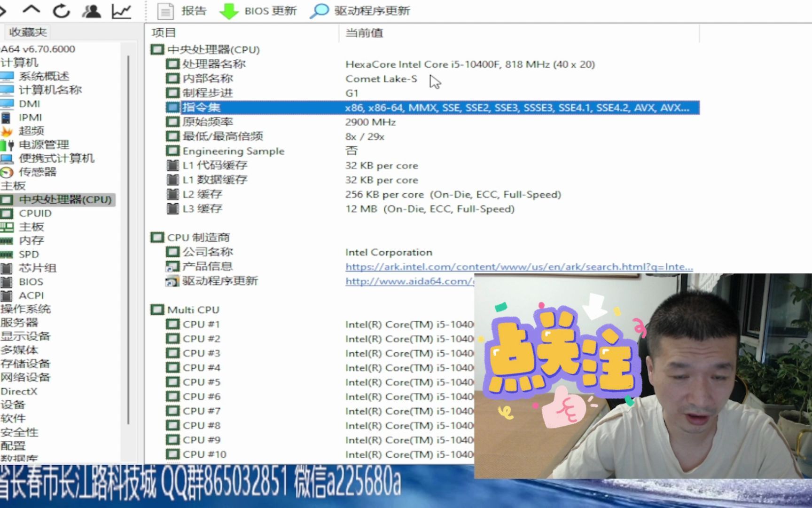Select the CPU #10 row
Viewport: 812px width, 508px height.
tap(320, 454)
